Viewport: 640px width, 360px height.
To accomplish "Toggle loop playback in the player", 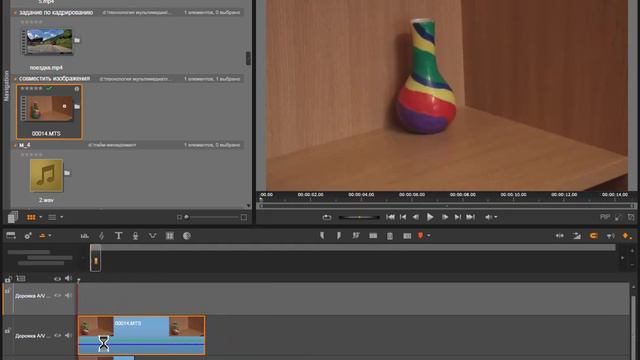I will [x=327, y=217].
